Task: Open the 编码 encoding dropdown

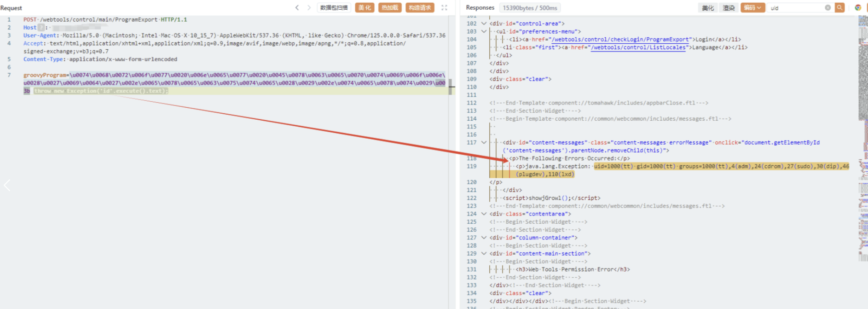Action: tap(752, 7)
